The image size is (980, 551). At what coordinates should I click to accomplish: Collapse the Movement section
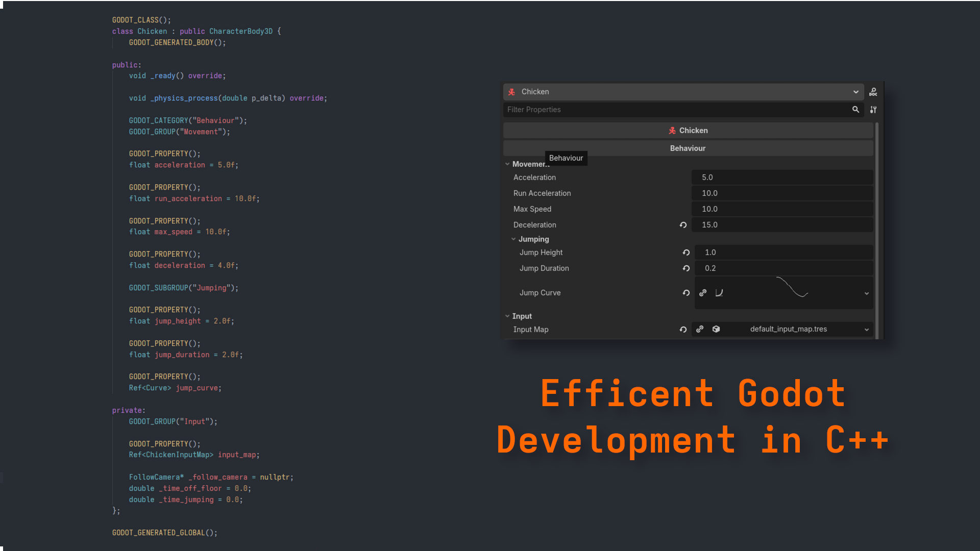(507, 164)
